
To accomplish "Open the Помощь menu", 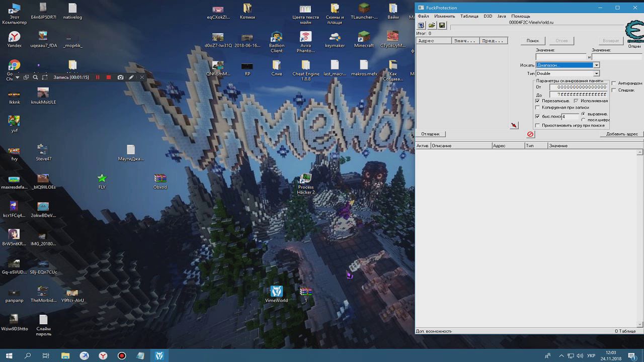I will click(521, 16).
